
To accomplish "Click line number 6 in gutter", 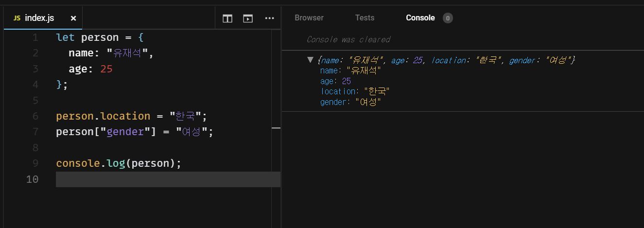I will (x=35, y=116).
